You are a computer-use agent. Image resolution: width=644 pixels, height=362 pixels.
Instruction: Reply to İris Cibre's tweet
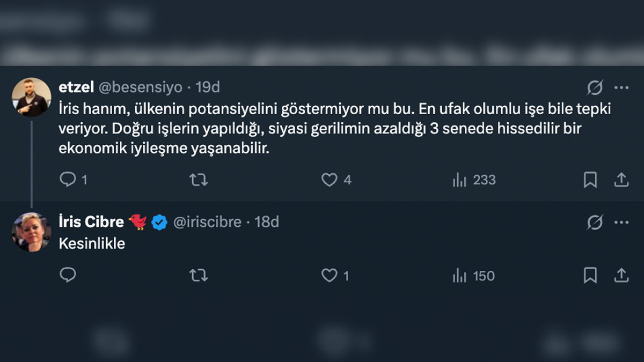[x=68, y=276]
